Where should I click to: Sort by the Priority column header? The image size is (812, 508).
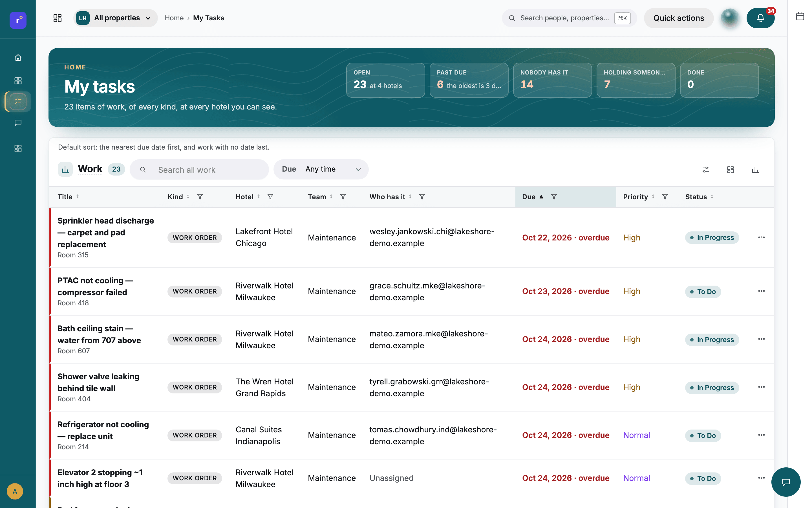[x=639, y=197]
